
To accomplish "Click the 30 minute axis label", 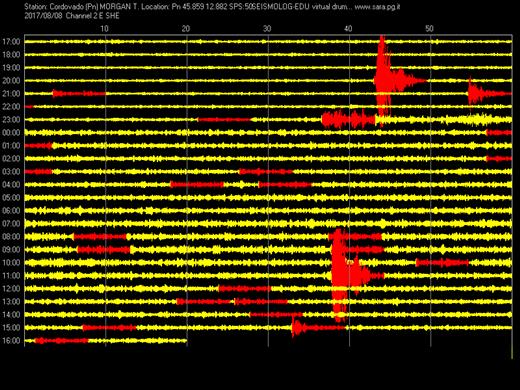I will click(267, 29).
